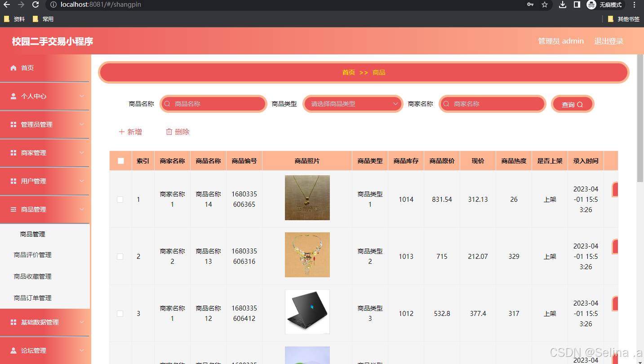
Task: Click the 查询 search button
Action: pyautogui.click(x=573, y=104)
